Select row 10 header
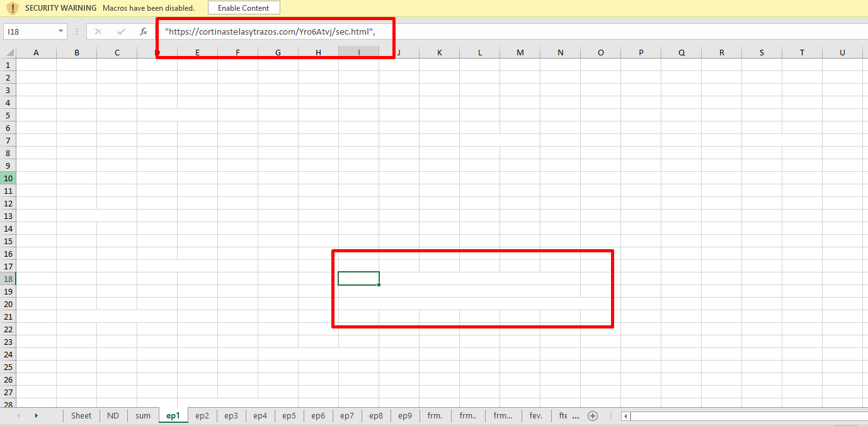This screenshot has height=426, width=868. coord(8,178)
